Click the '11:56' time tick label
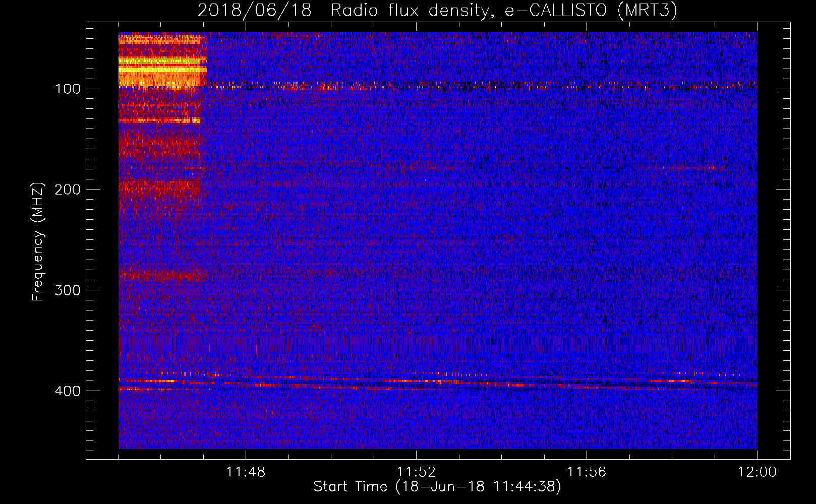 click(x=587, y=472)
